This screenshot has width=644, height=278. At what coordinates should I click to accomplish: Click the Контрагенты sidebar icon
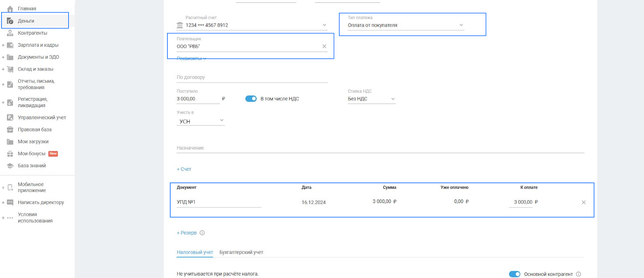tap(10, 33)
